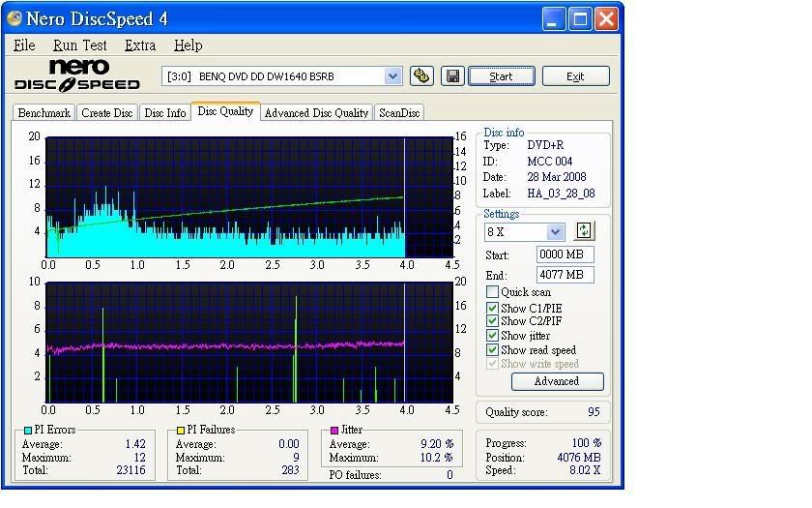Click the Exit button
Screen dimensions: 812x508
tap(575, 76)
